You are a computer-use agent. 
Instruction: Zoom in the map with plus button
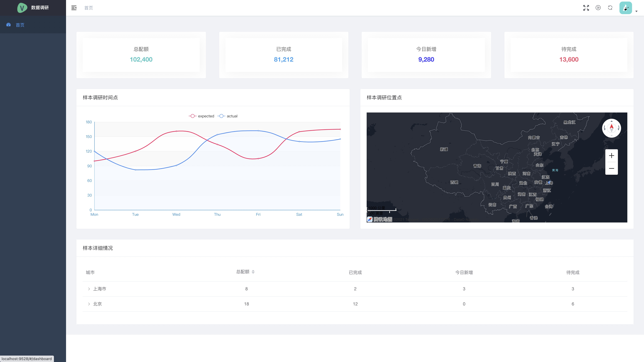(611, 156)
